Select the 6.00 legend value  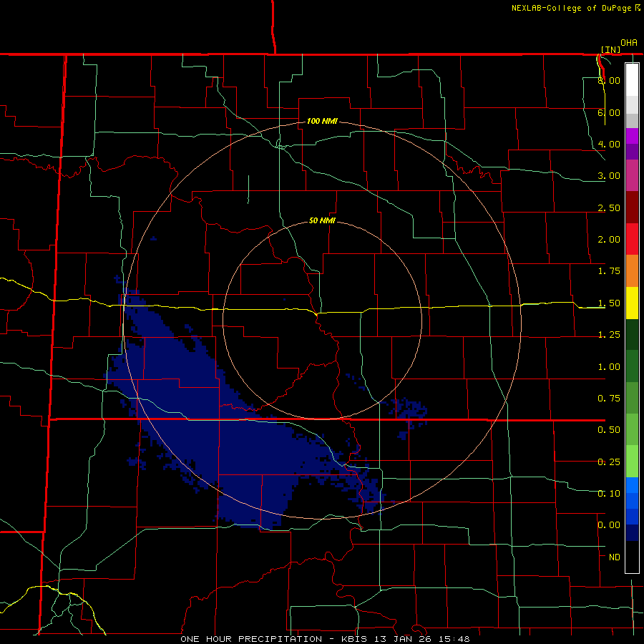(609, 112)
